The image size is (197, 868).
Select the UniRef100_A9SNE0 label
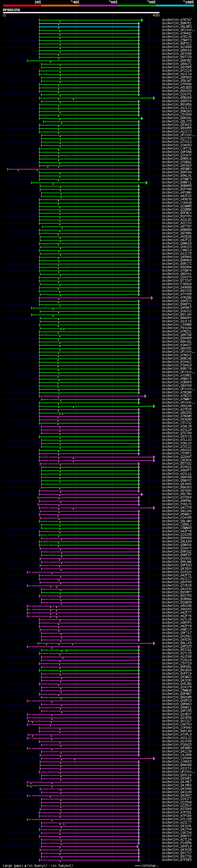(x=177, y=169)
